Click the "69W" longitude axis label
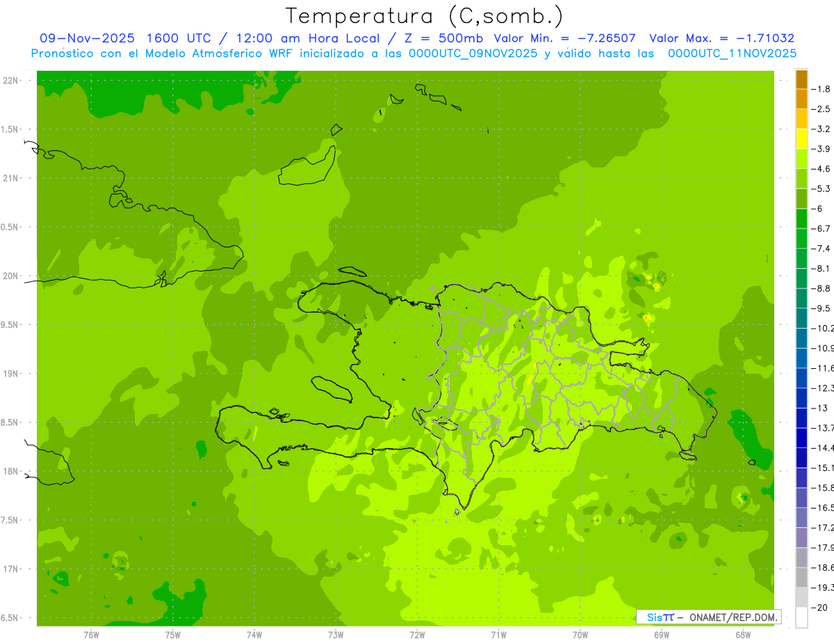The image size is (834, 644). coord(662,635)
